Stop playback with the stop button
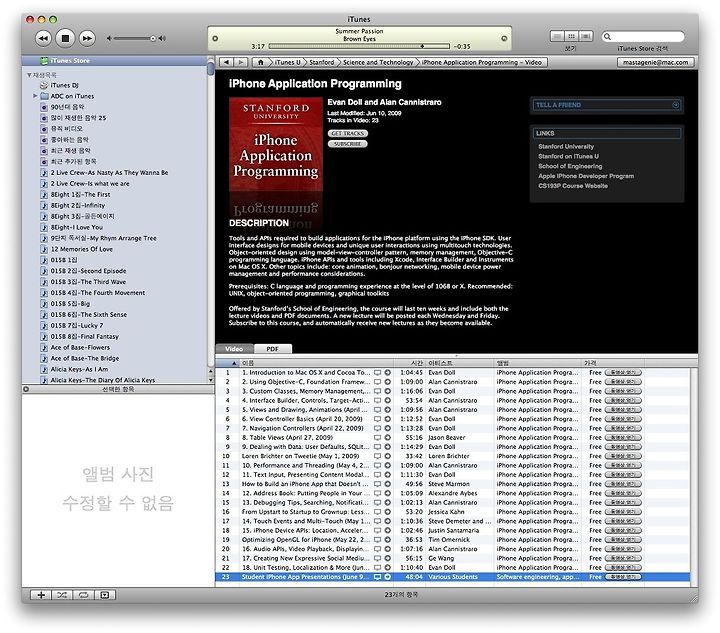The height and width of the screenshot is (633, 720). tap(65, 39)
